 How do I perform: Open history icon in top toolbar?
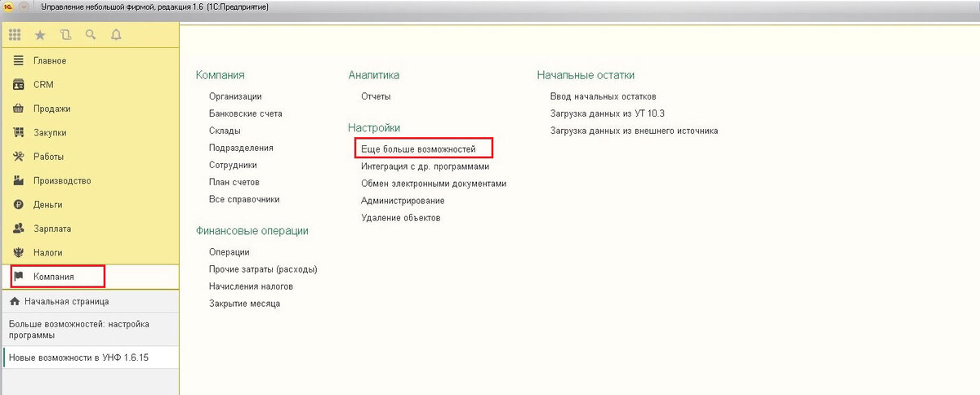pyautogui.click(x=65, y=35)
